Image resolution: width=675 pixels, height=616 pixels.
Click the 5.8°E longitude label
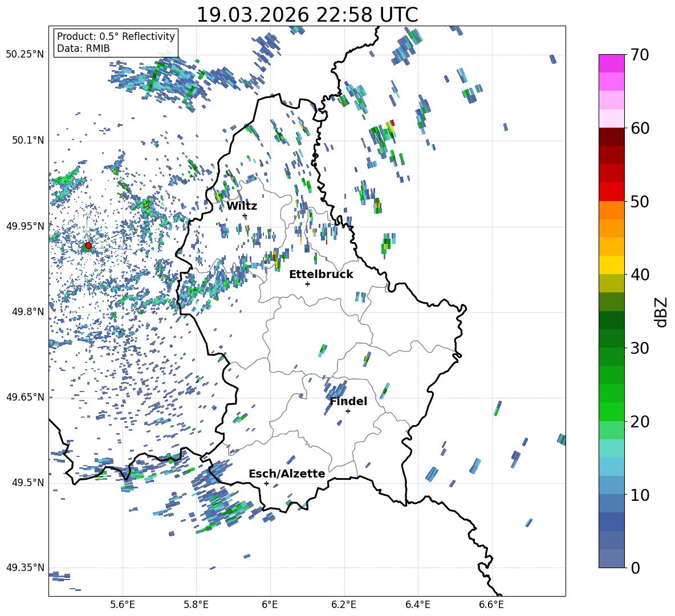point(196,605)
